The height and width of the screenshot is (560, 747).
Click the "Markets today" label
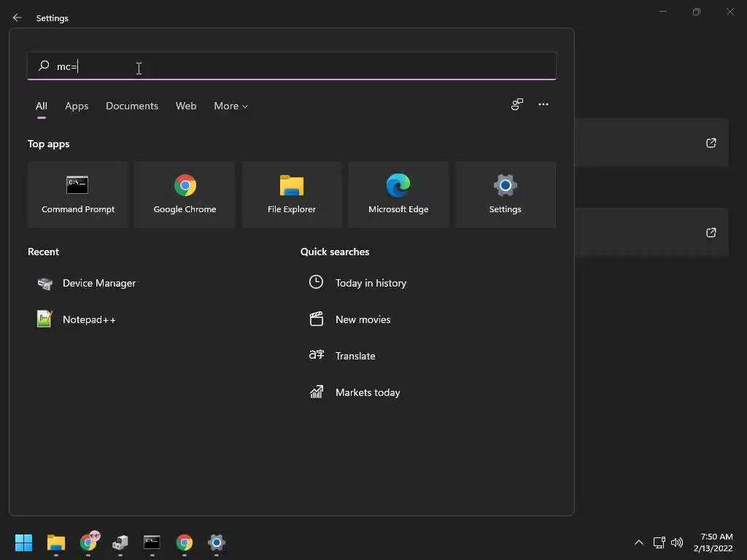tap(368, 392)
